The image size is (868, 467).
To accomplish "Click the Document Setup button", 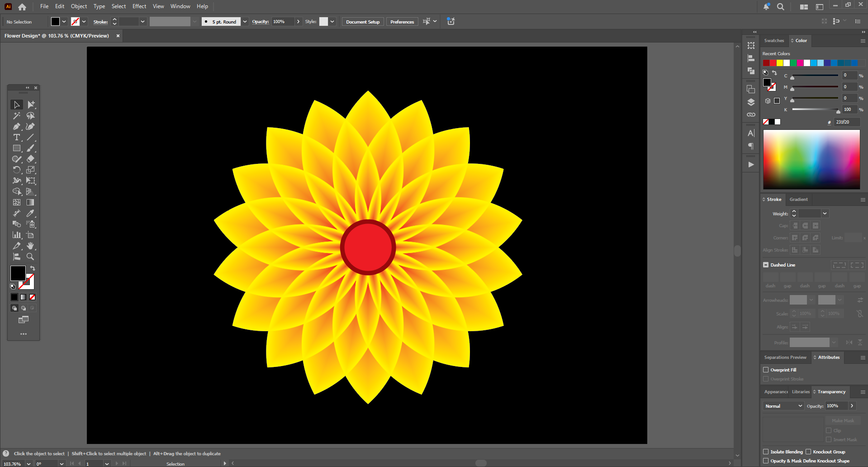I will [363, 22].
